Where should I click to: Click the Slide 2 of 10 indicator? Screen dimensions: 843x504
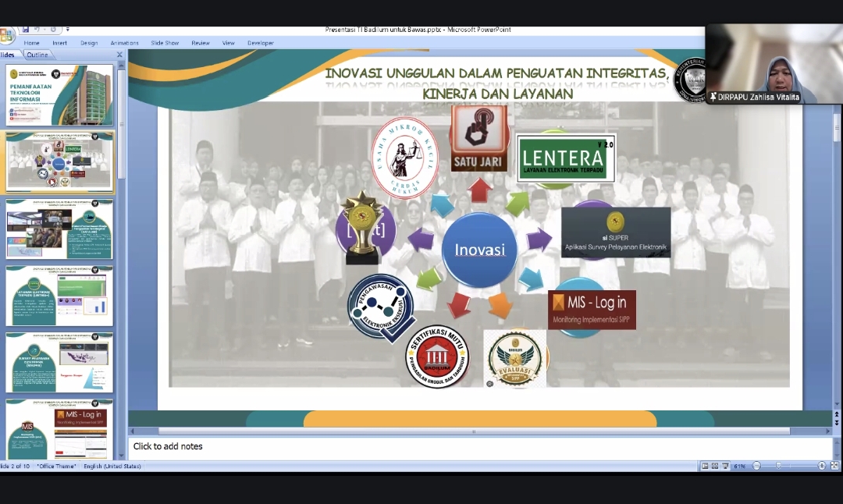pos(15,467)
